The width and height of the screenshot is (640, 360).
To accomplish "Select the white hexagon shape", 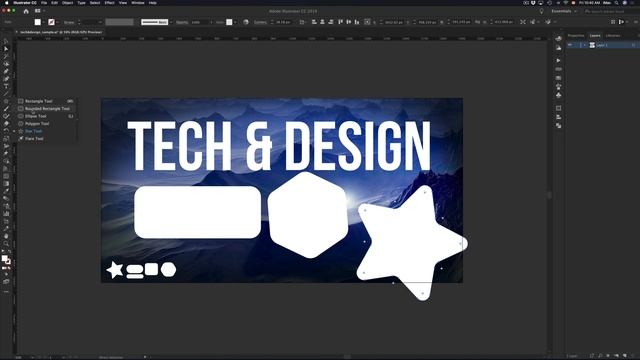I will pyautogui.click(x=308, y=215).
